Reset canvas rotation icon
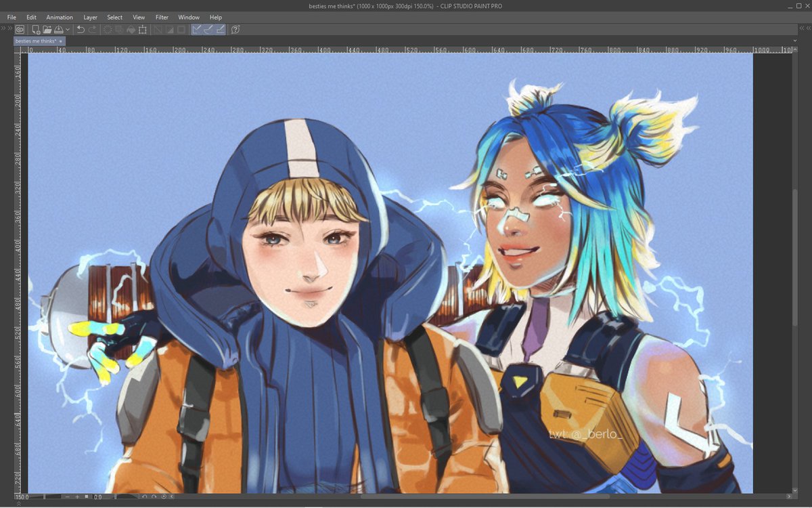812x508 pixels. (164, 496)
